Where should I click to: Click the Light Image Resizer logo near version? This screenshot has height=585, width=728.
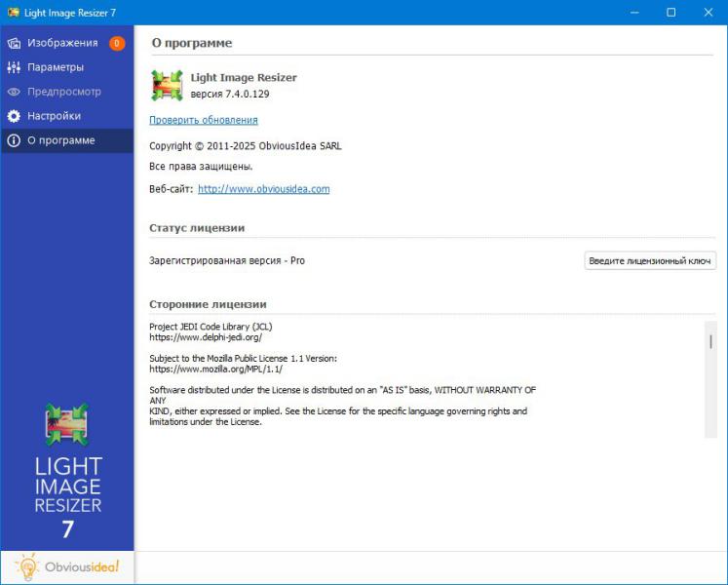click(x=167, y=86)
